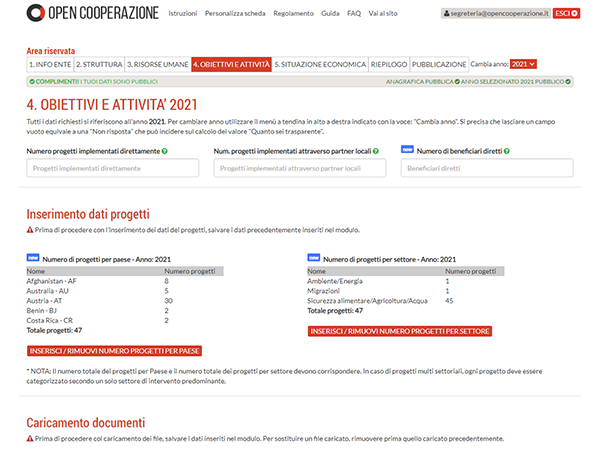Focus the Beneficiari diretti input field
Viewport: 600px width, 450px height.
coord(487,168)
